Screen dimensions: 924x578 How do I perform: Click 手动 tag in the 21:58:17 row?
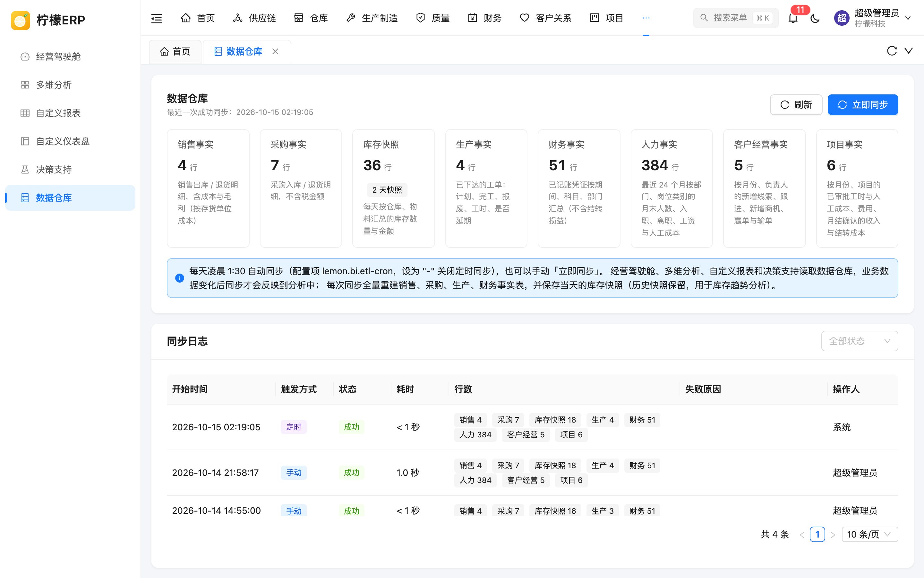294,473
